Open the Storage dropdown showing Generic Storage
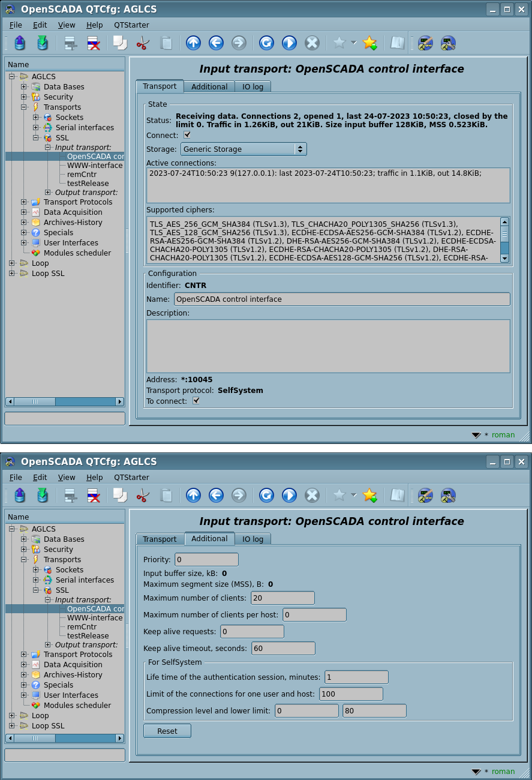 (244, 149)
